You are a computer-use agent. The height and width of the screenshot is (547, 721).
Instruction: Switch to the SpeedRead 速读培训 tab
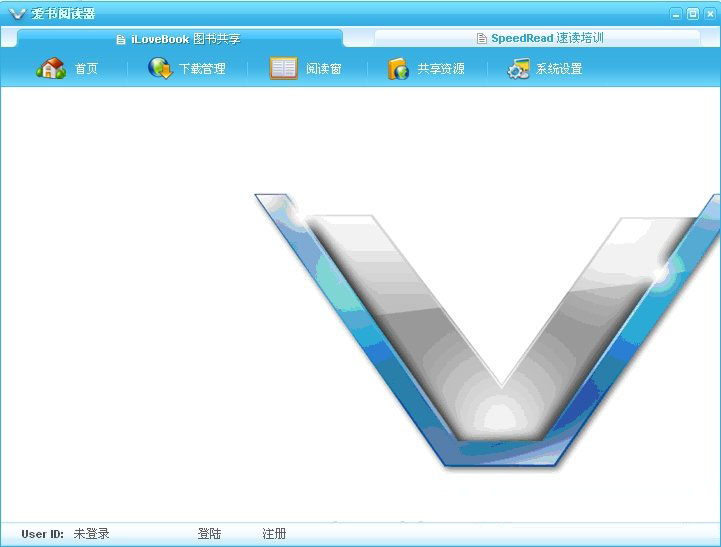tap(546, 39)
